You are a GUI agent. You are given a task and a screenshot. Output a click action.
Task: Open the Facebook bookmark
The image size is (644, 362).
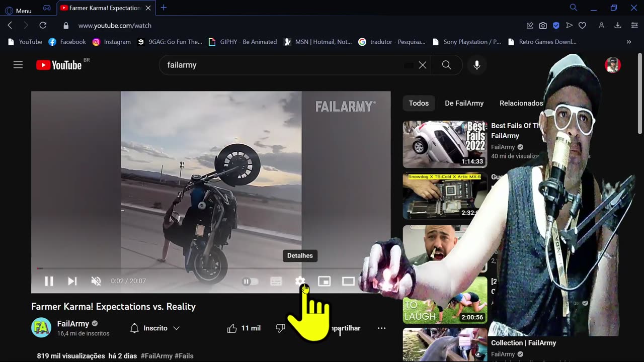[x=67, y=42]
